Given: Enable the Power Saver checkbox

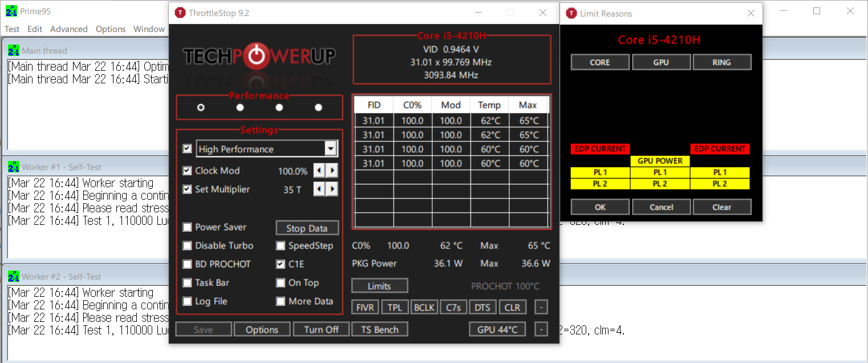Looking at the screenshot, I should [187, 227].
